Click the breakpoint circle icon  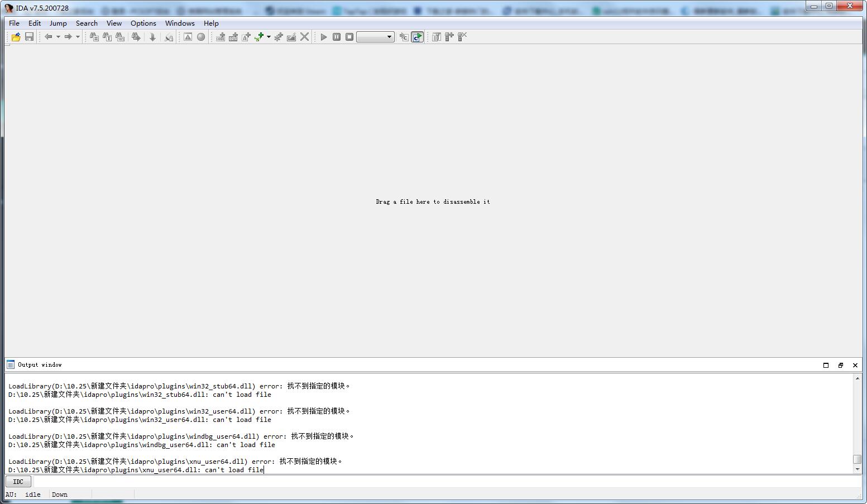[x=201, y=37]
